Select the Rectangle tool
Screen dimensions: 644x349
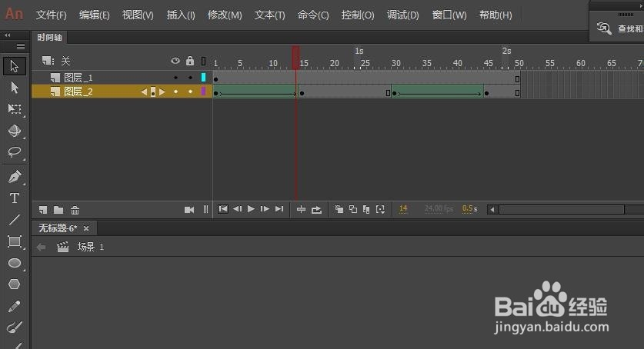[15, 241]
